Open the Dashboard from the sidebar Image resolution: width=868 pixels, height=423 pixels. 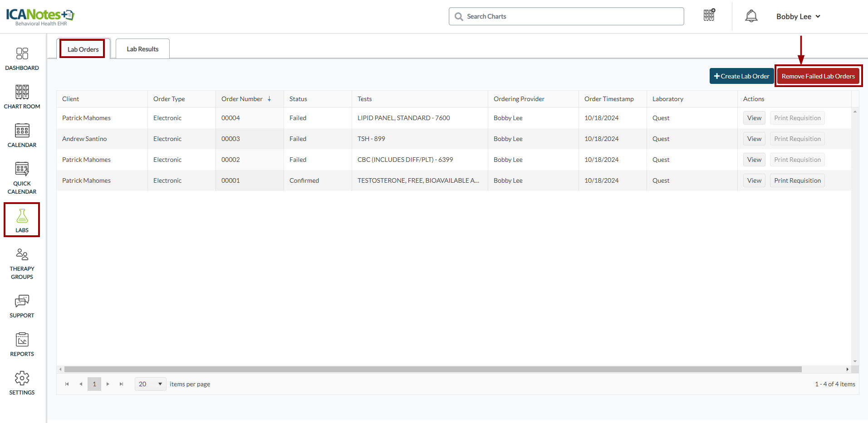point(22,59)
